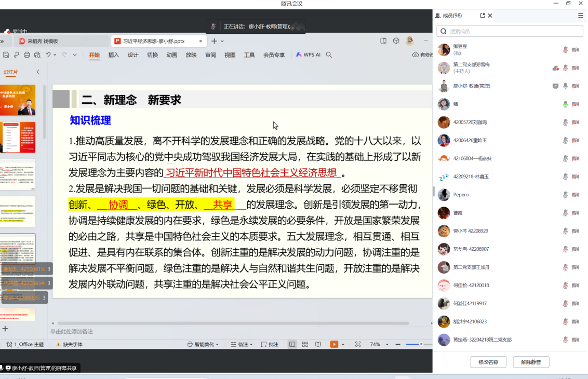
Task: Click the cube icon near WPS avatar
Action: click(x=396, y=41)
